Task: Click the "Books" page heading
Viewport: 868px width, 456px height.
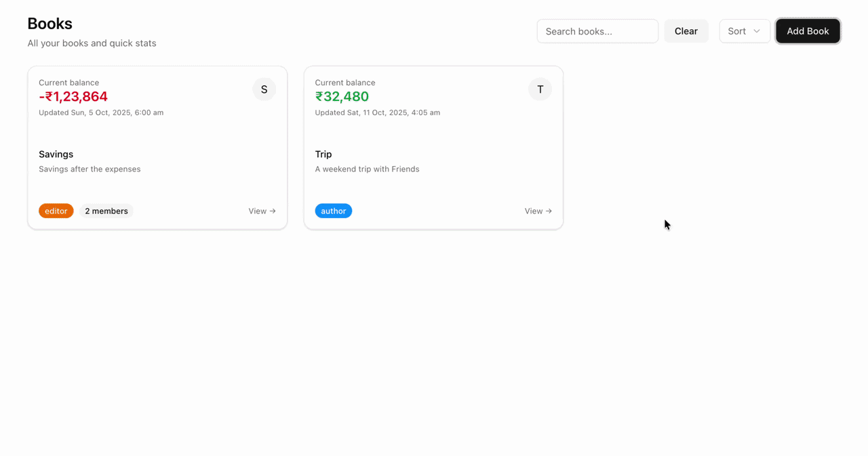Action: point(50,23)
